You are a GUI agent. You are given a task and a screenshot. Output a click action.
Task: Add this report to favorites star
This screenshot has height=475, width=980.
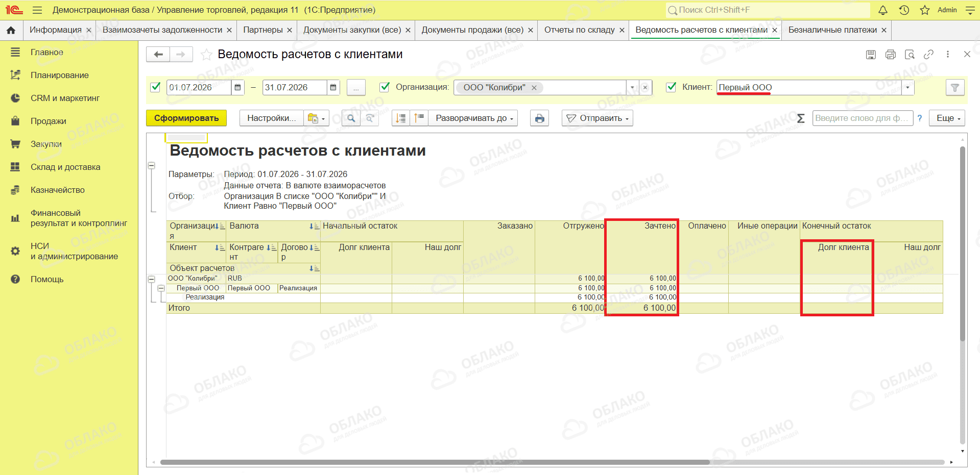[206, 55]
